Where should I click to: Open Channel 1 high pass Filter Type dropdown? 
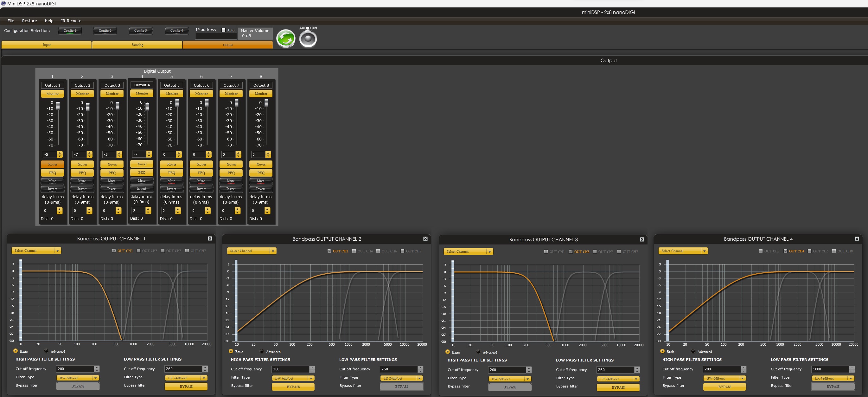[78, 378]
